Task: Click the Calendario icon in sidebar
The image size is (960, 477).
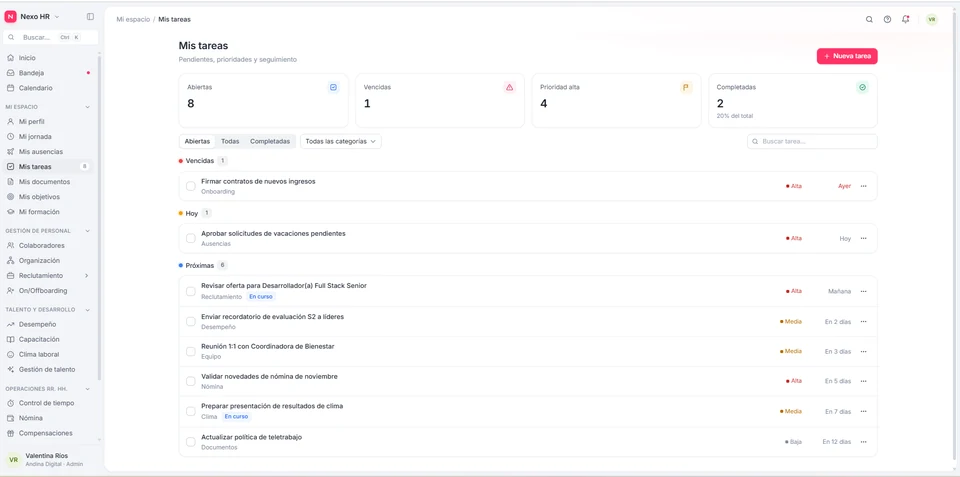Action: pos(10,88)
